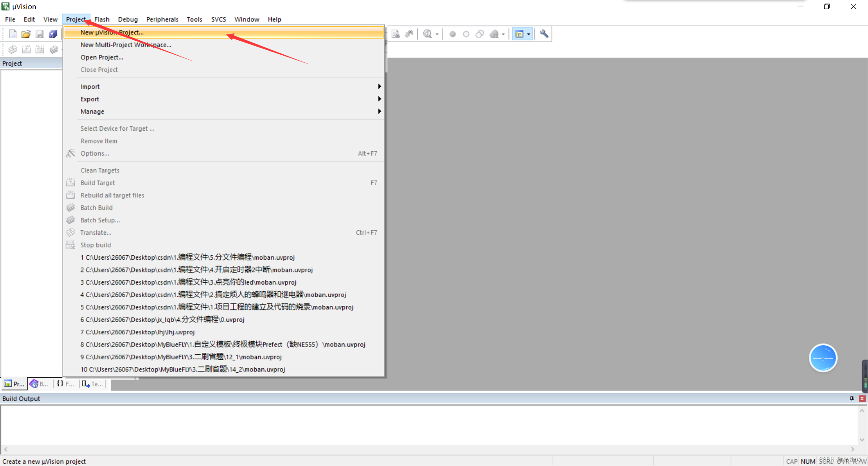Click the Kill All Breakpoints icon

coord(494,34)
